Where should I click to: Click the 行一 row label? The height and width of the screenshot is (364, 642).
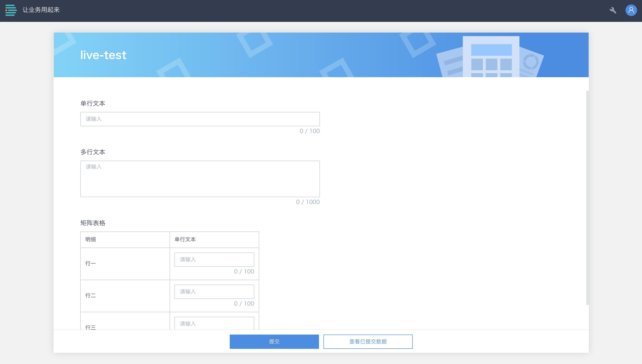(x=91, y=263)
